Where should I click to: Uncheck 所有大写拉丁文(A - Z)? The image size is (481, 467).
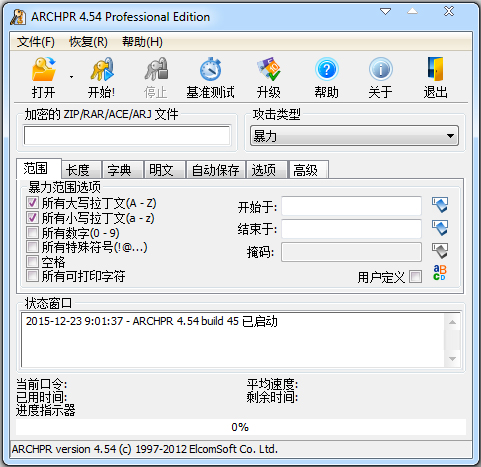pos(32,203)
